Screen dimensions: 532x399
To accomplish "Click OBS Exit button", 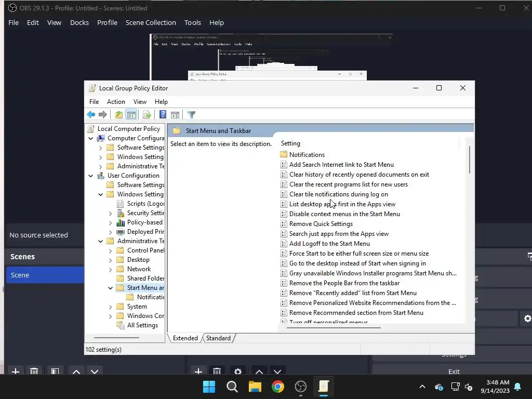I will click(x=454, y=371).
